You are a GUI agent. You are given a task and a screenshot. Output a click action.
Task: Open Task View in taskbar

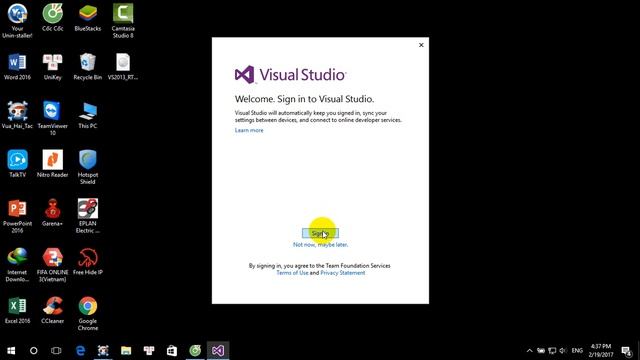56,351
